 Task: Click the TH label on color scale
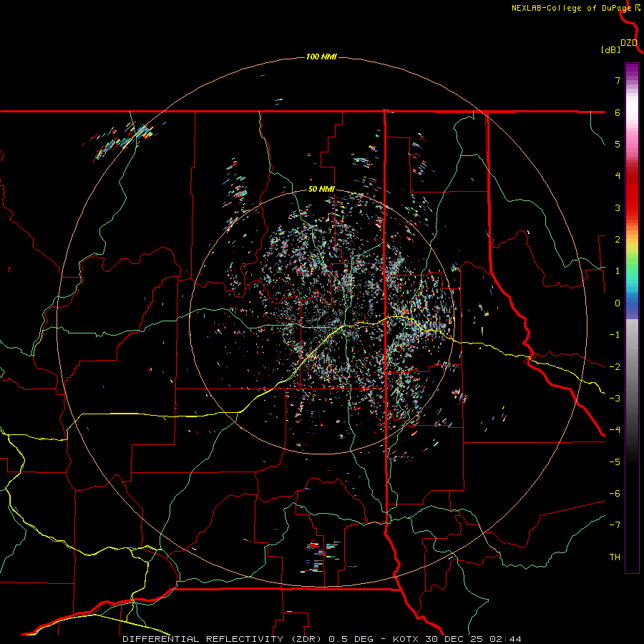(x=615, y=557)
